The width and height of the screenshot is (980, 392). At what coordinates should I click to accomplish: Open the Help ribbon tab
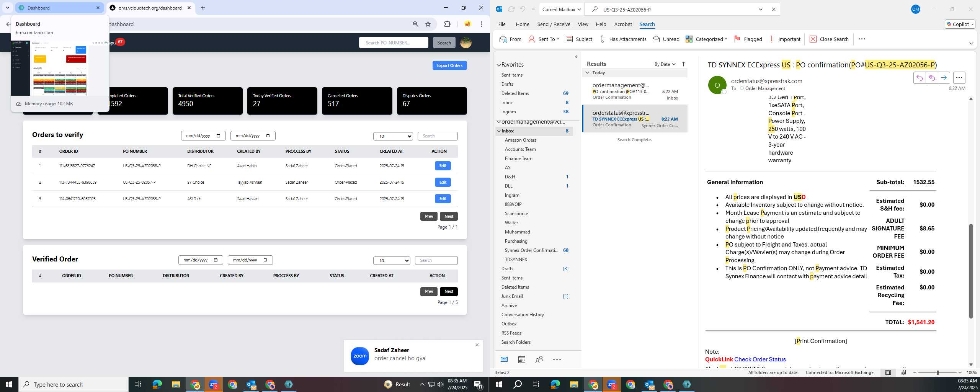[601, 24]
